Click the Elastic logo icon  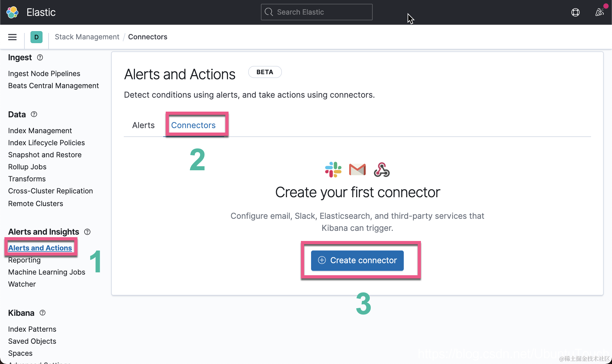pos(12,12)
